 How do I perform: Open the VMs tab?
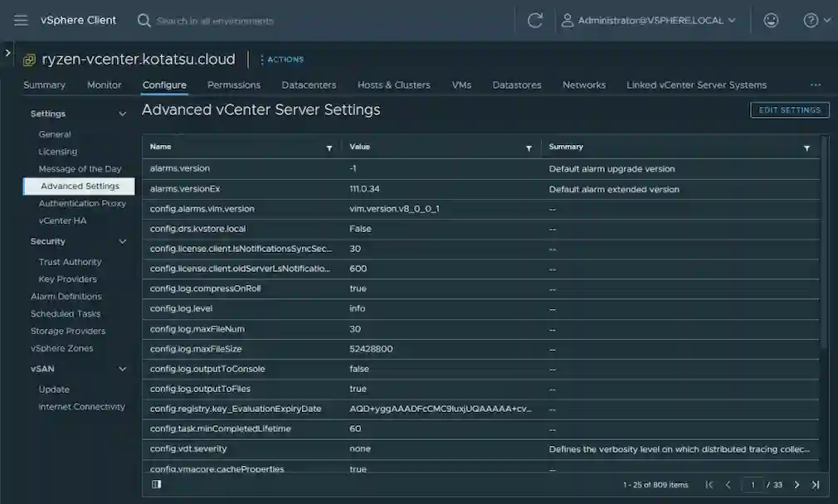pyautogui.click(x=462, y=85)
